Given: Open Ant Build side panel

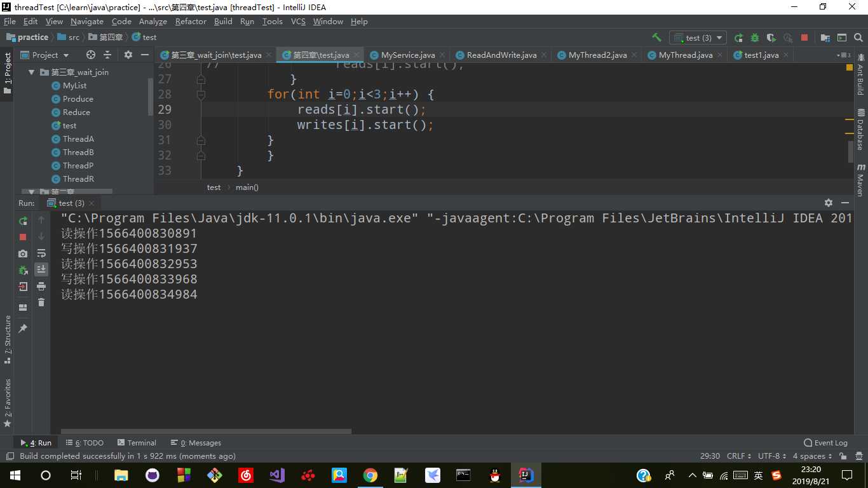Looking at the screenshot, I should 860,75.
